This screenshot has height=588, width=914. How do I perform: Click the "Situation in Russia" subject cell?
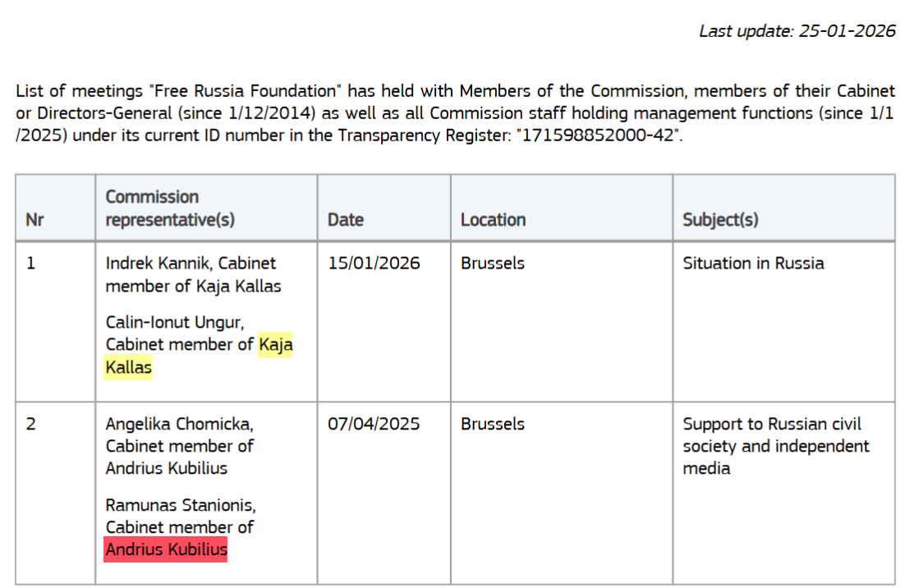coord(753,264)
